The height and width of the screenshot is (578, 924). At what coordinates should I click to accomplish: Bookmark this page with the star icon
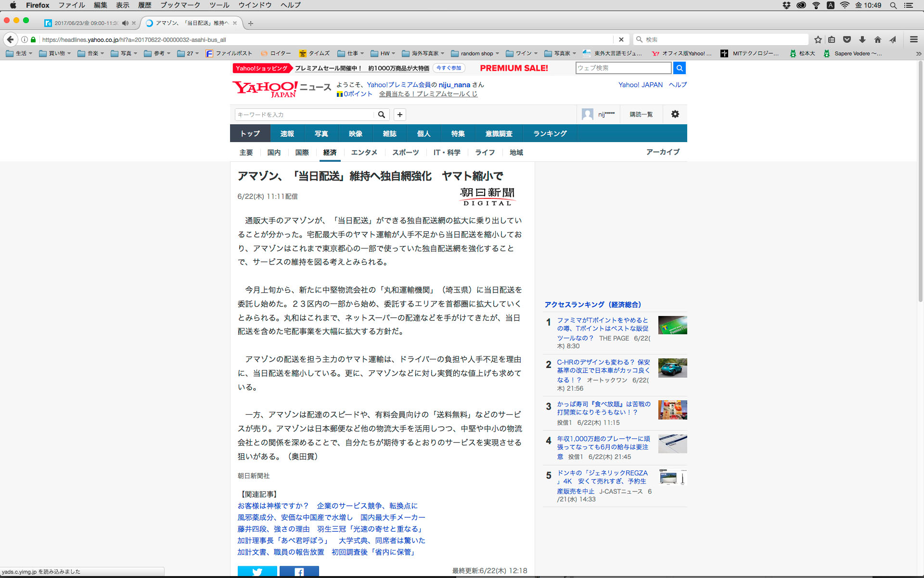818,39
